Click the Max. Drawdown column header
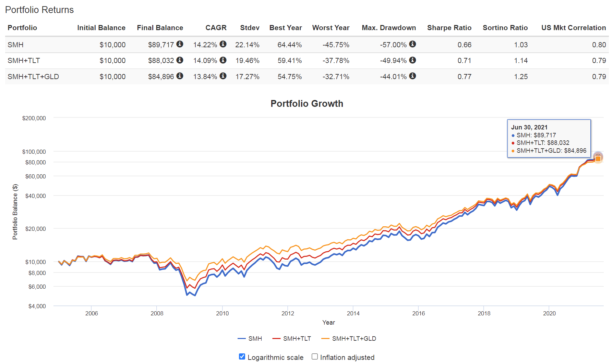 pyautogui.click(x=389, y=28)
